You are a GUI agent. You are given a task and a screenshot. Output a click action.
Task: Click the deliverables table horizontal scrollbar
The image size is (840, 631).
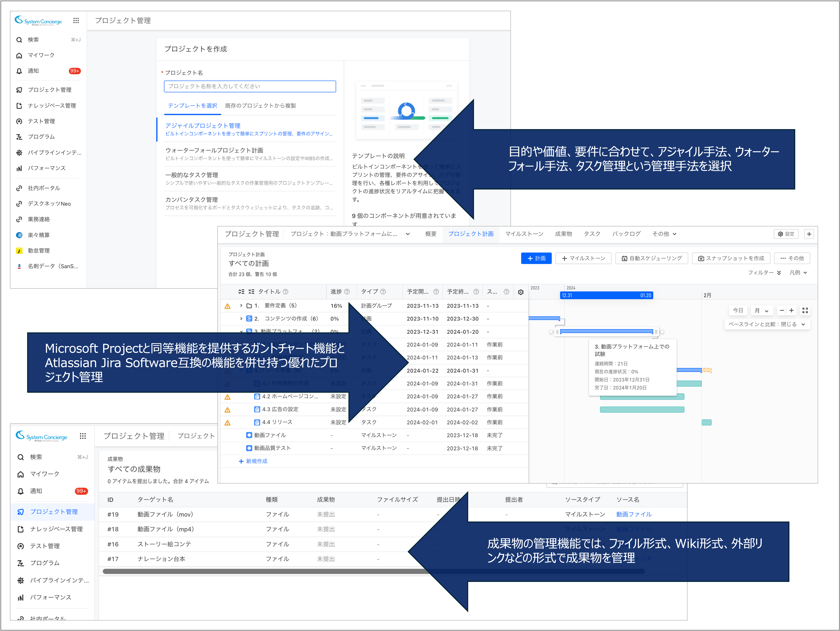[x=374, y=571]
